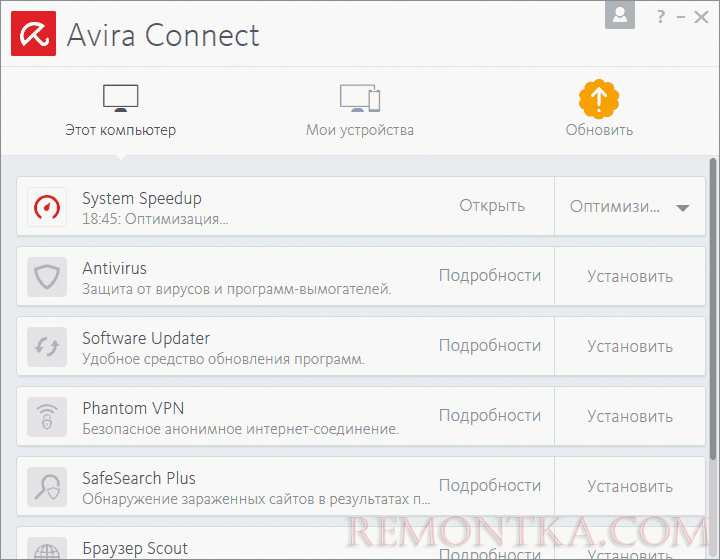Click the product list vertical scrollbar
Screen dimensions: 720x560
(713, 308)
